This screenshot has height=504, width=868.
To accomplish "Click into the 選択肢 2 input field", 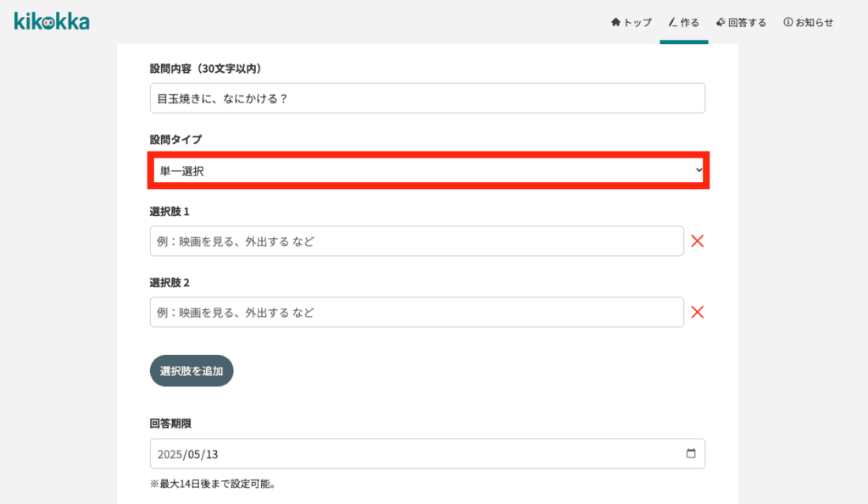I will pyautogui.click(x=417, y=312).
